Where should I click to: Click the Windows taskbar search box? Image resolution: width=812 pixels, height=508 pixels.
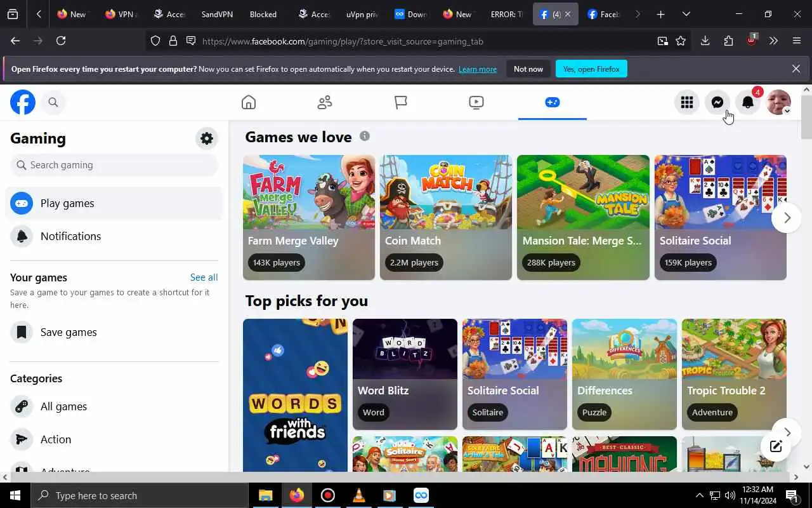point(140,495)
